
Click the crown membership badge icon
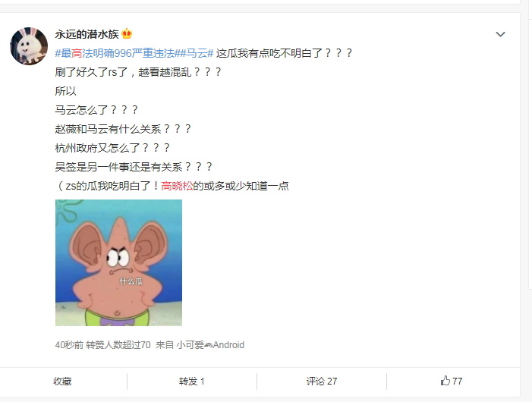pyautogui.click(x=127, y=33)
